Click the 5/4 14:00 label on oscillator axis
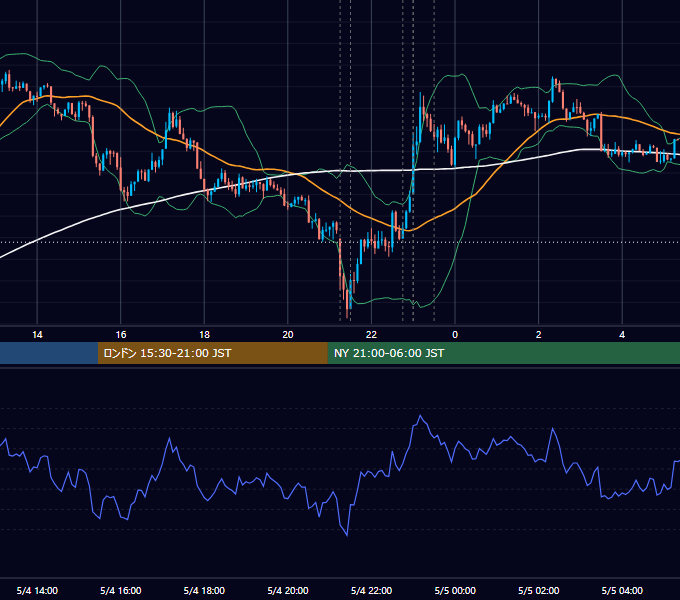Viewport: 680px width, 600px height. coord(37,590)
